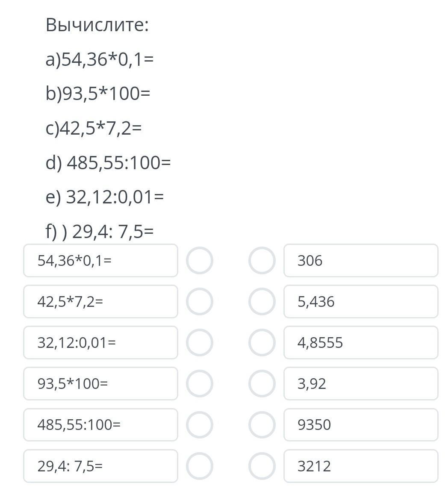Click the 42,5*7,2= expression box
The height and width of the screenshot is (503, 448).
[x=101, y=302]
